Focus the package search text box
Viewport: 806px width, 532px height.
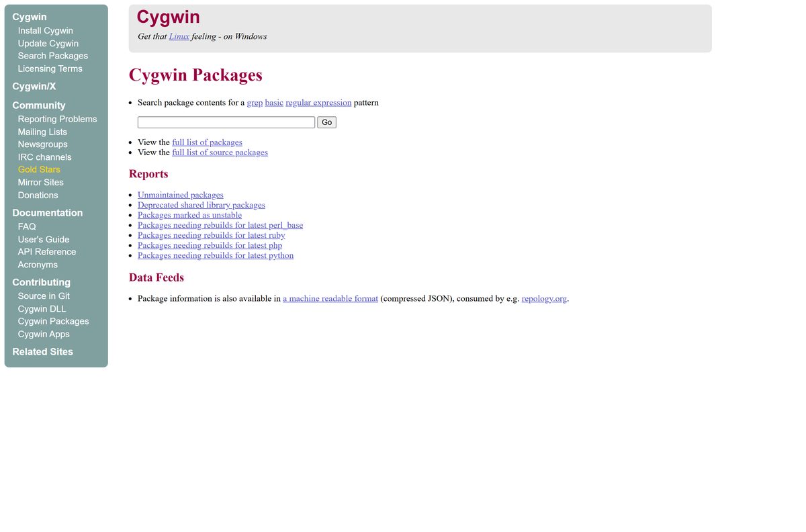tap(226, 122)
